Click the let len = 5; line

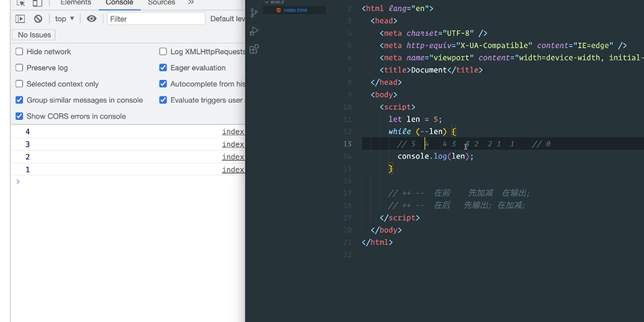tap(416, 119)
